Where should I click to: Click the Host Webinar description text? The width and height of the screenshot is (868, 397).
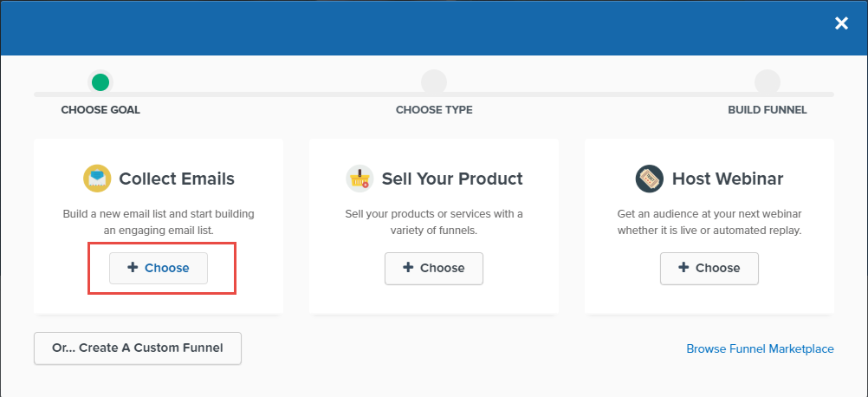pyautogui.click(x=709, y=222)
